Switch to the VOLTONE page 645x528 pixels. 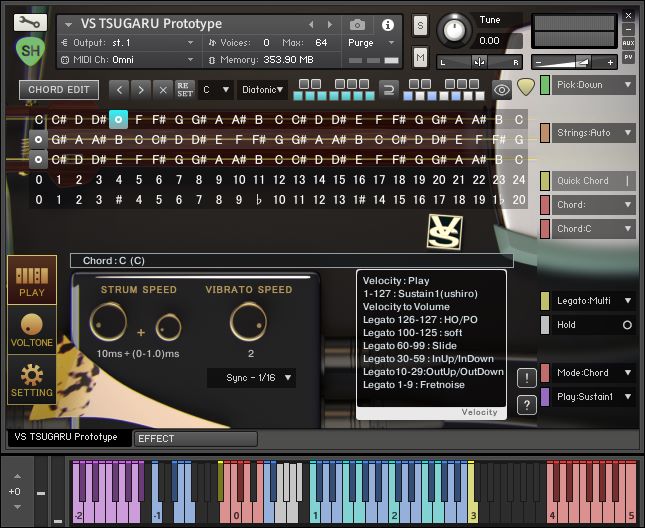point(32,329)
